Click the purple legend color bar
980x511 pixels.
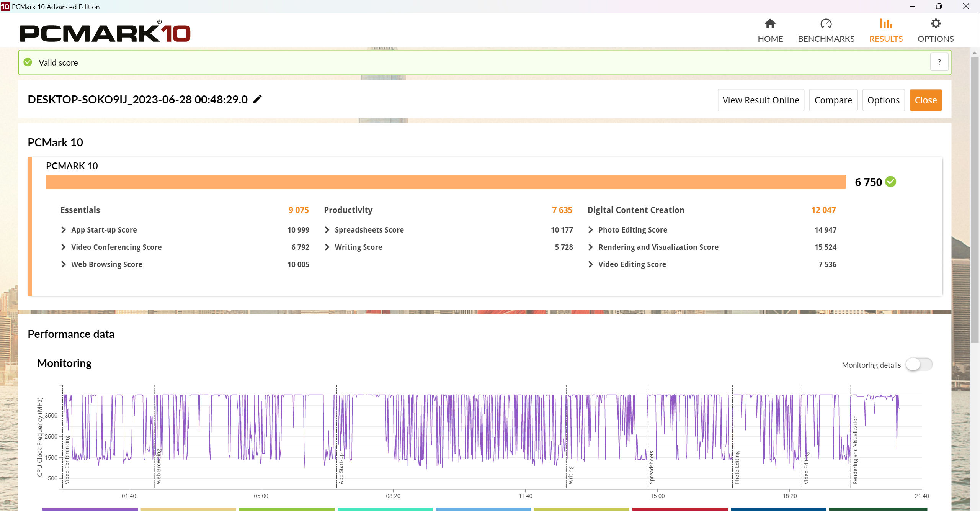(x=90, y=509)
